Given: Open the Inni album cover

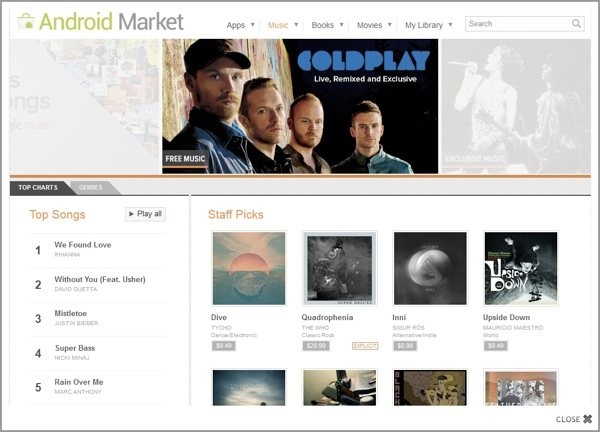Looking at the screenshot, I should click(x=430, y=268).
